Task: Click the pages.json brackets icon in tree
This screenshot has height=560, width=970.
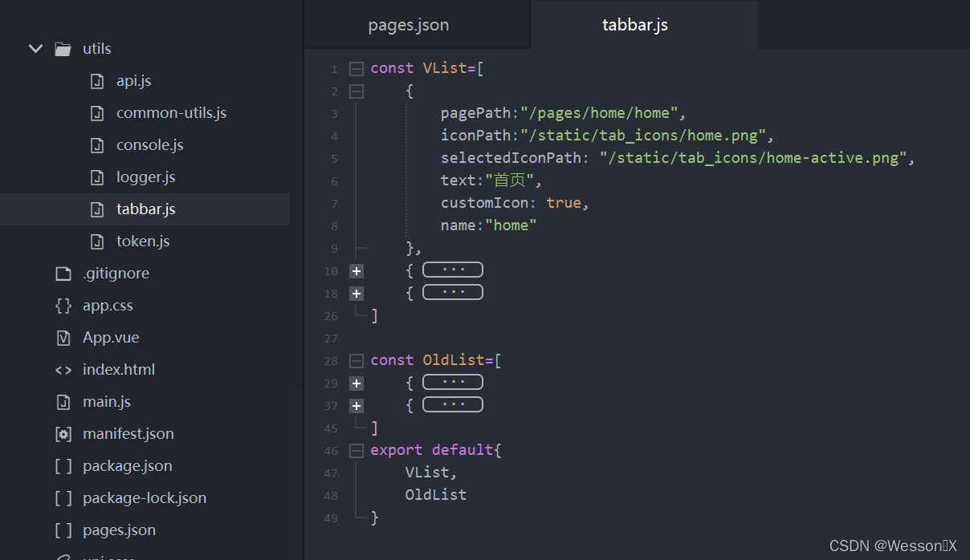Action: (x=63, y=530)
